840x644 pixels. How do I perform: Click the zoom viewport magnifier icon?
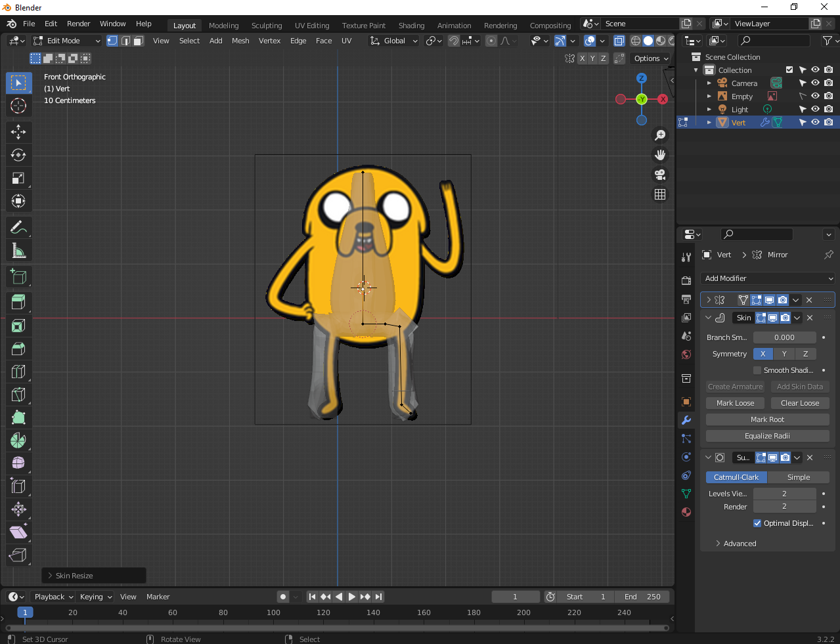tap(660, 135)
